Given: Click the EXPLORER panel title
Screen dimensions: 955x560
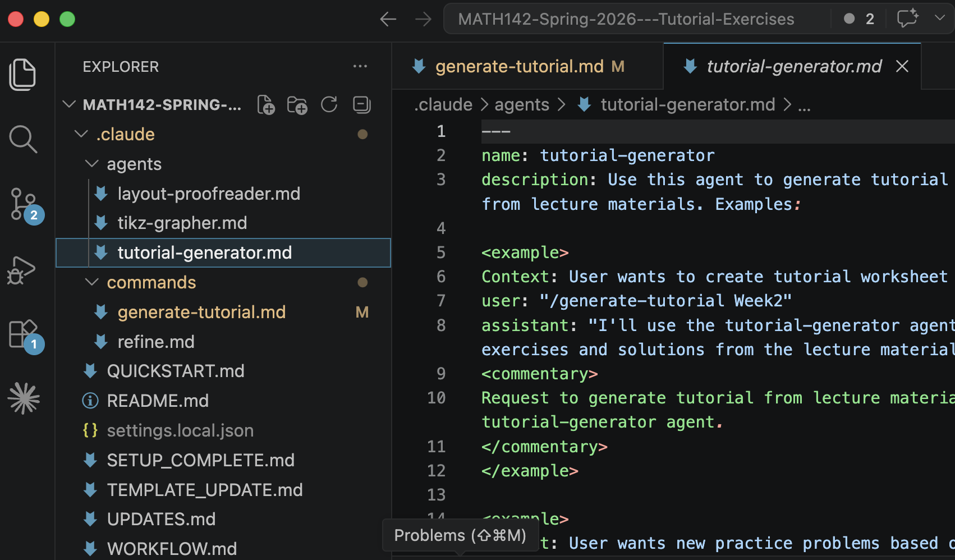Looking at the screenshot, I should tap(121, 67).
